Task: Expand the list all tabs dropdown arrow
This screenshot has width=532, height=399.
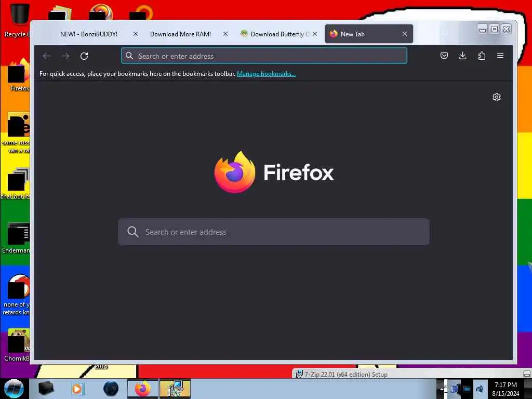Action: (445, 34)
